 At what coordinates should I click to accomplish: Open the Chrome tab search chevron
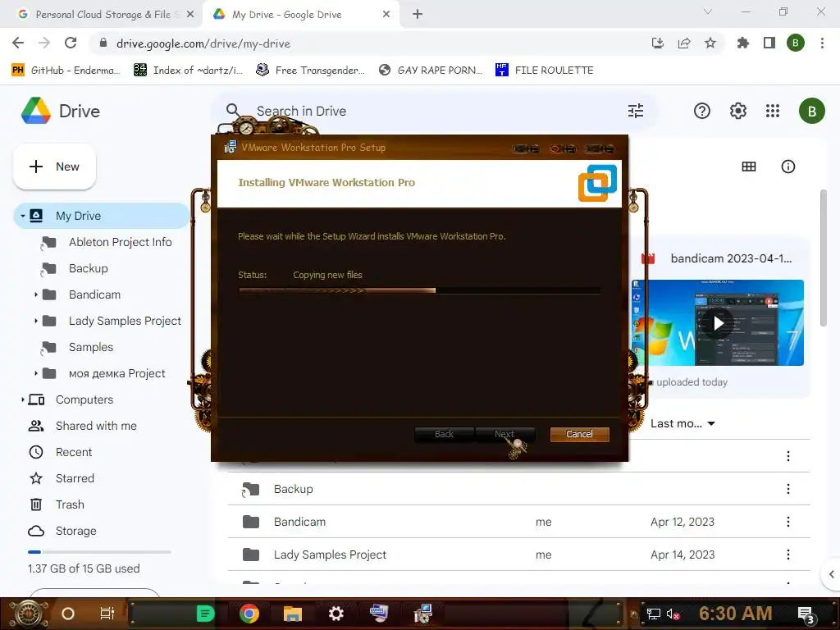tap(707, 11)
